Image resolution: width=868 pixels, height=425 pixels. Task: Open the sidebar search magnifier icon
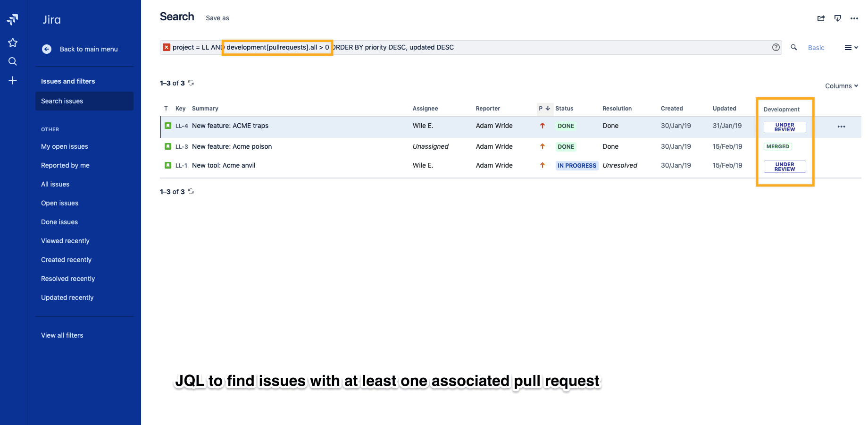point(13,61)
